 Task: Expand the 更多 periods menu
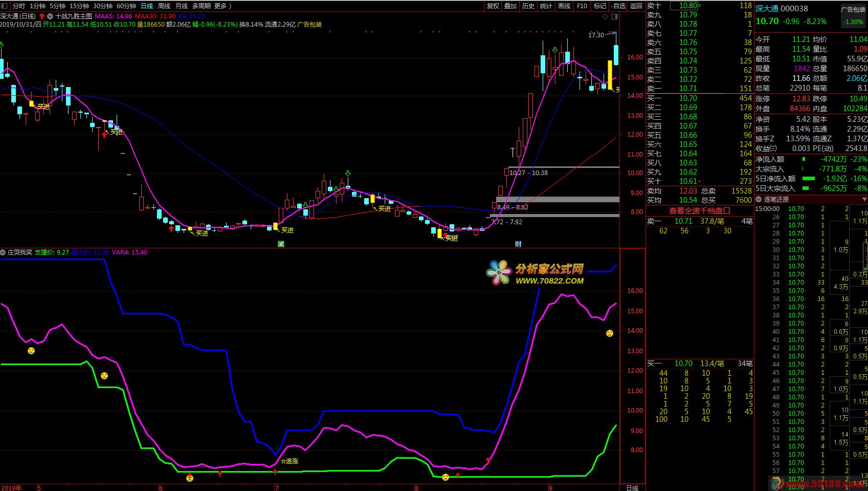(222, 6)
